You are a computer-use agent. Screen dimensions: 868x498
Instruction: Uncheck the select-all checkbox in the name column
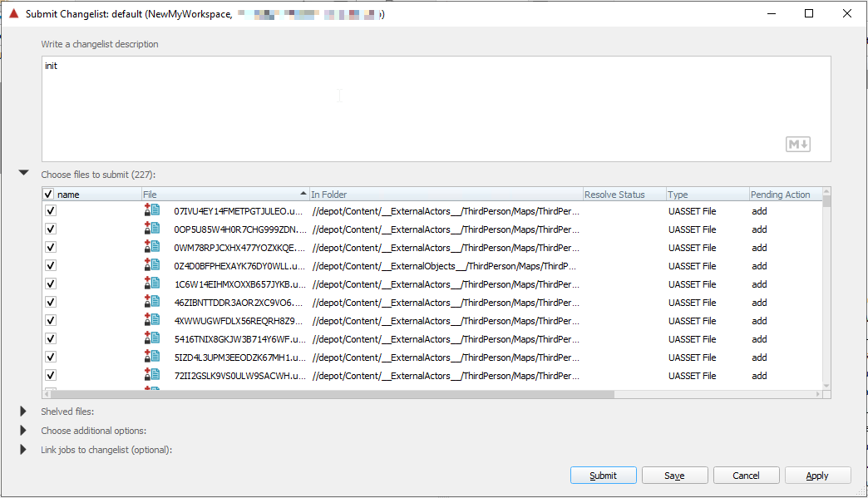tap(47, 193)
